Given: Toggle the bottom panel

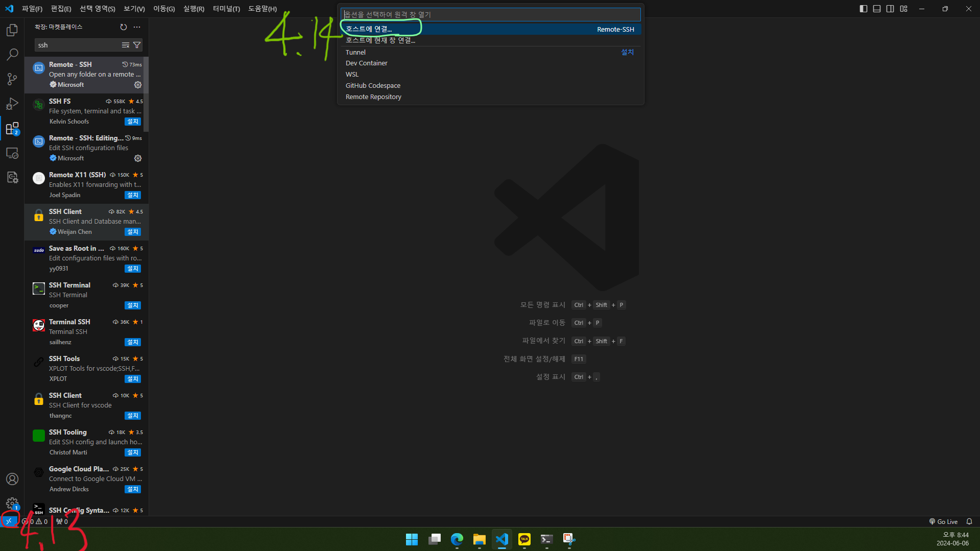Looking at the screenshot, I should [877, 9].
